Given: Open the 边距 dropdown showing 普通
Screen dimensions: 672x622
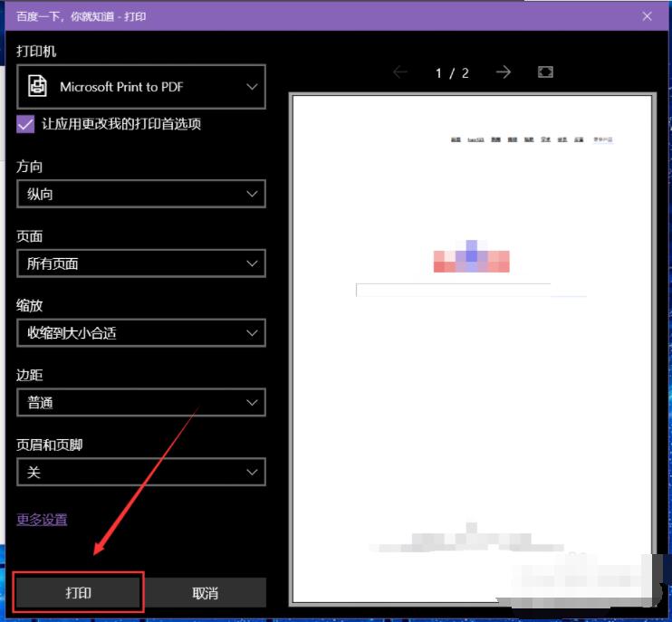Looking at the screenshot, I should (x=141, y=403).
